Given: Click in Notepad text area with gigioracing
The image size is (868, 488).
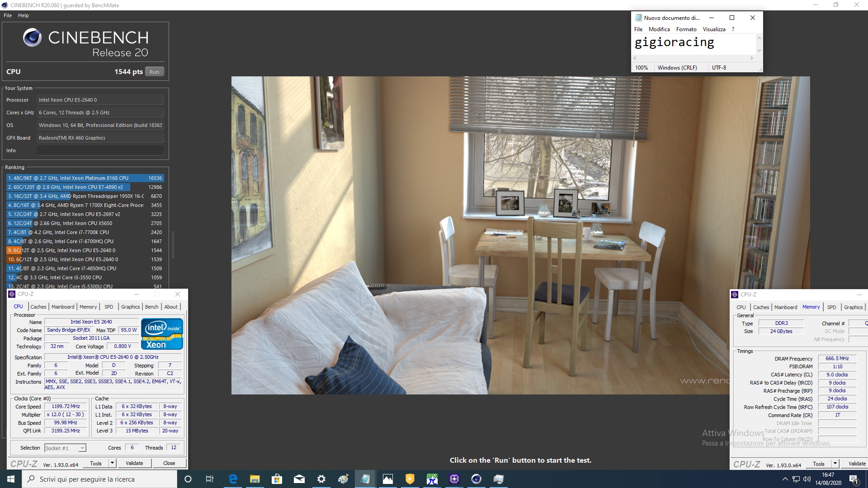Looking at the screenshot, I should (x=694, y=44).
